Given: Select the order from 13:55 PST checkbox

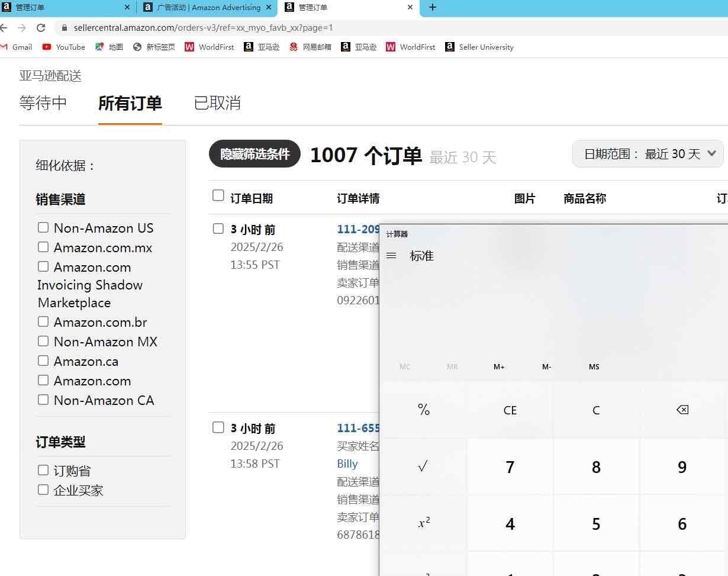Looking at the screenshot, I should click(218, 229).
